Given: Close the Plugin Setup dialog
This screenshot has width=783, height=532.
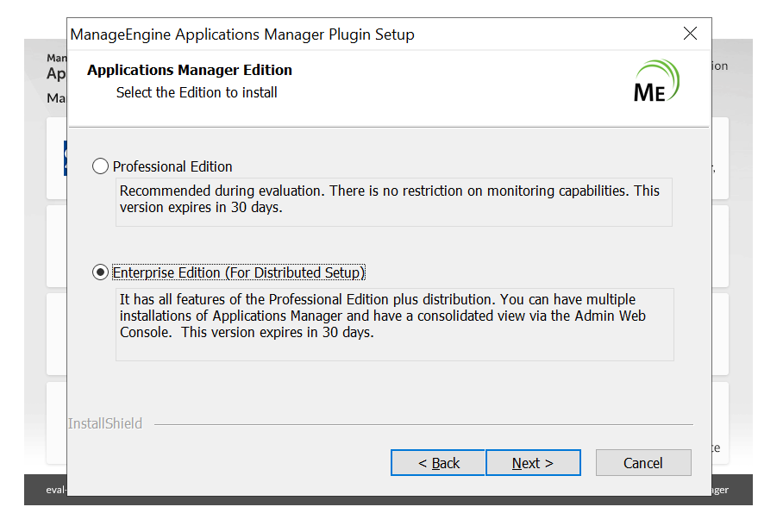Looking at the screenshot, I should pos(690,34).
